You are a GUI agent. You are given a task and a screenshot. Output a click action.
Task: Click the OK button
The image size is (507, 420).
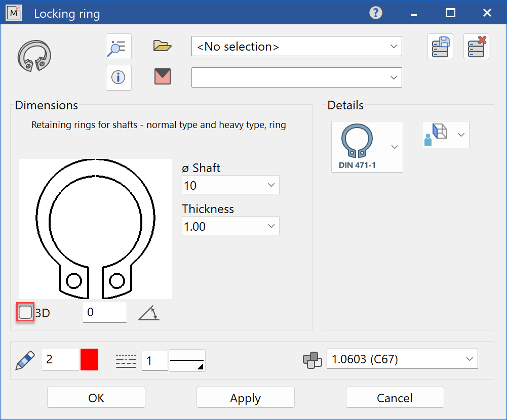point(96,398)
